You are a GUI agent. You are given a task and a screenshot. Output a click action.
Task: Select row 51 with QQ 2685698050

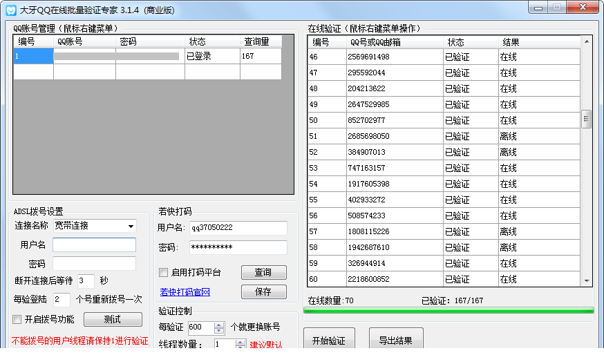(x=444, y=136)
